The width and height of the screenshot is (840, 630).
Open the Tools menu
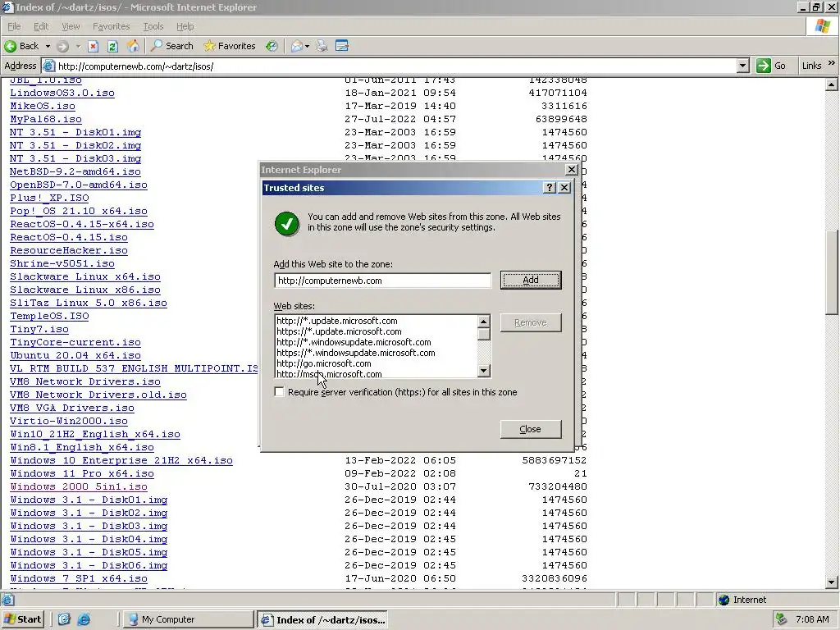point(153,26)
